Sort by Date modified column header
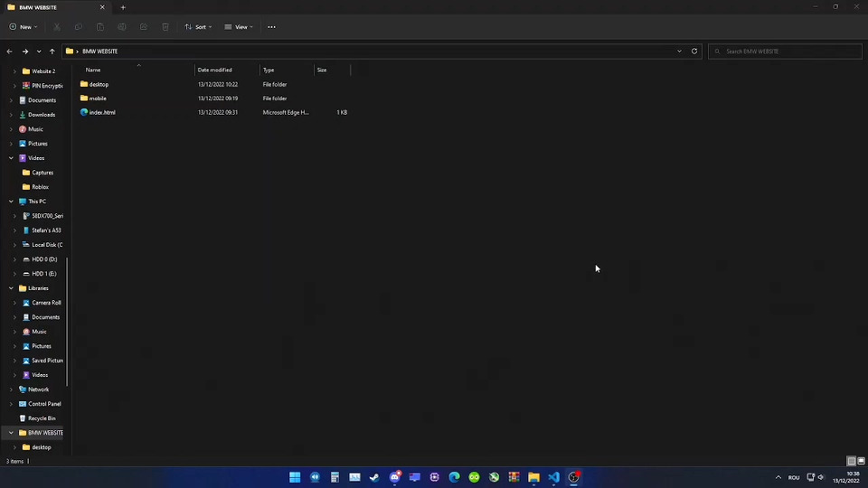 (215, 70)
